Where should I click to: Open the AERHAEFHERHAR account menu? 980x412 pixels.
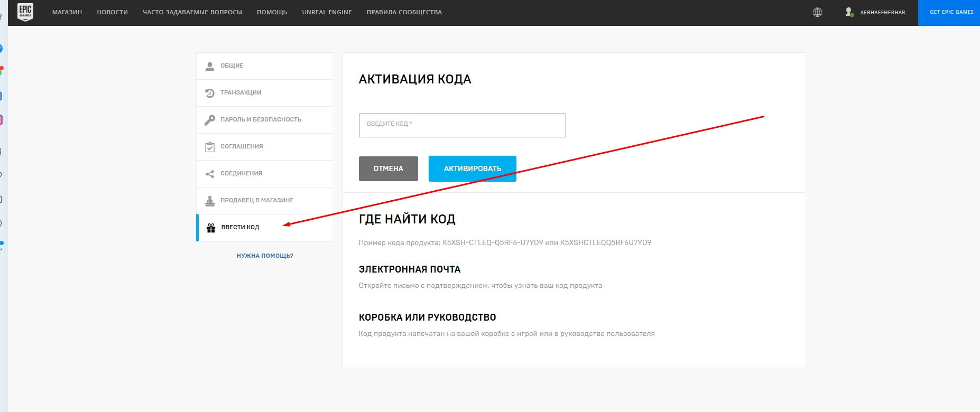(x=883, y=12)
